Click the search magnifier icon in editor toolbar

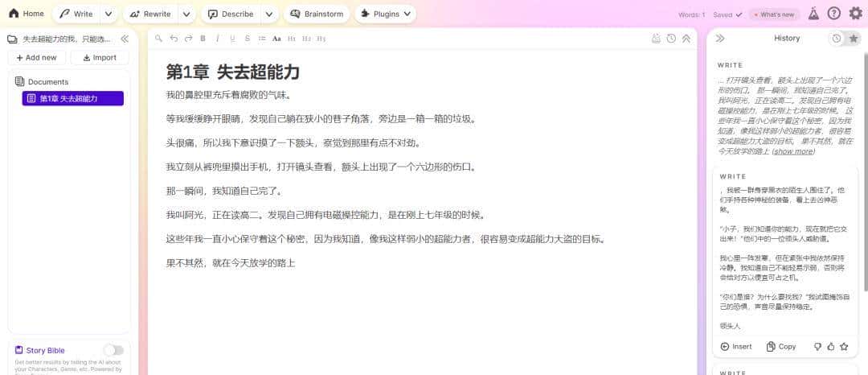click(x=159, y=38)
